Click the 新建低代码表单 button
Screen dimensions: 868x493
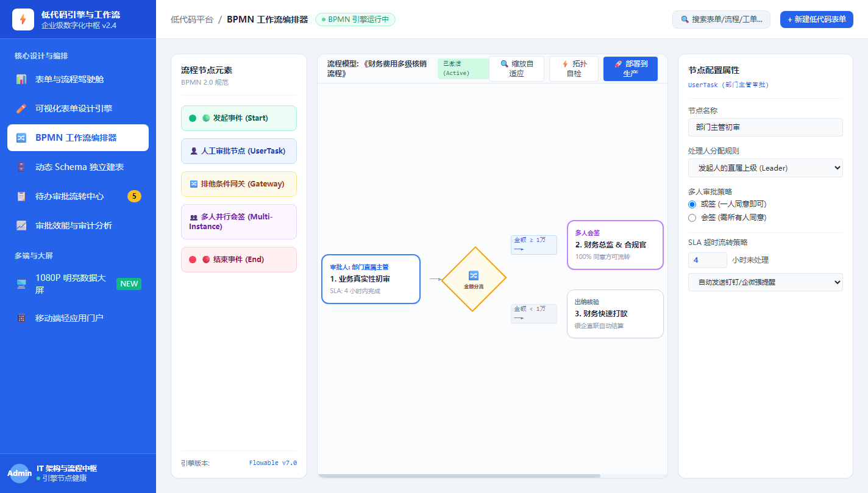pos(817,20)
